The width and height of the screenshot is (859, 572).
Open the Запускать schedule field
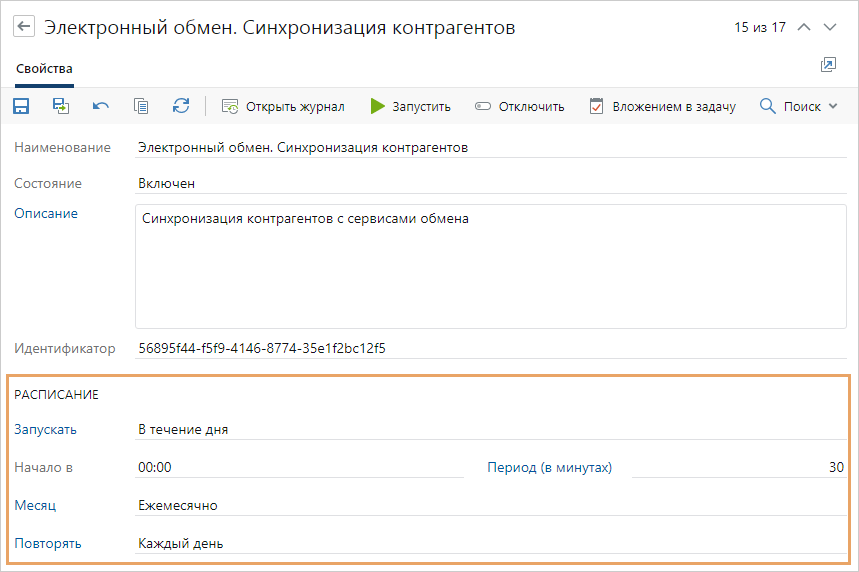[490, 429]
